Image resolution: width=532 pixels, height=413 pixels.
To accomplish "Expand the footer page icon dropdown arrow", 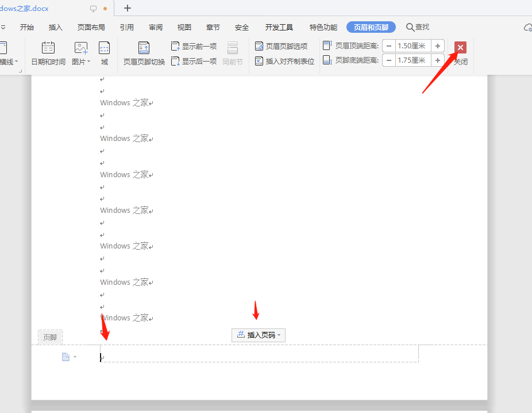I will (x=75, y=357).
